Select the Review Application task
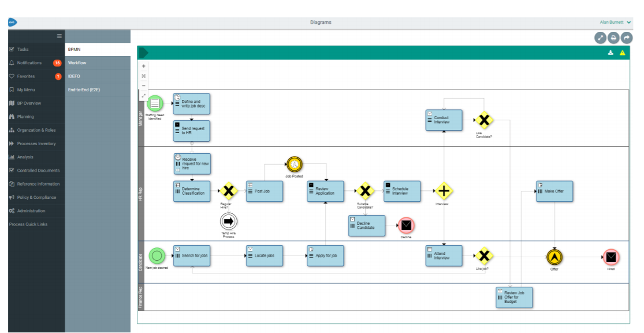Image resolution: width=644 pixels, height=333 pixels. [325, 191]
